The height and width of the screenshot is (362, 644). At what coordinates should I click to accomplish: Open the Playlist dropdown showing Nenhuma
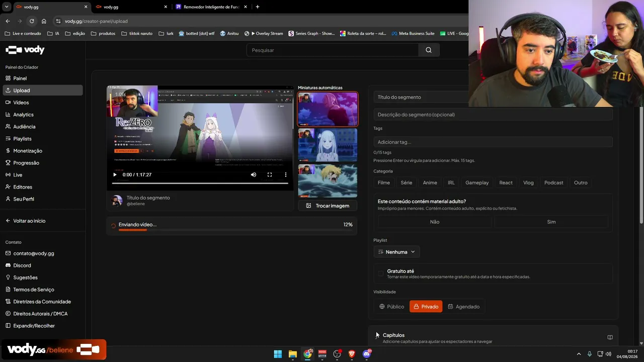click(396, 252)
